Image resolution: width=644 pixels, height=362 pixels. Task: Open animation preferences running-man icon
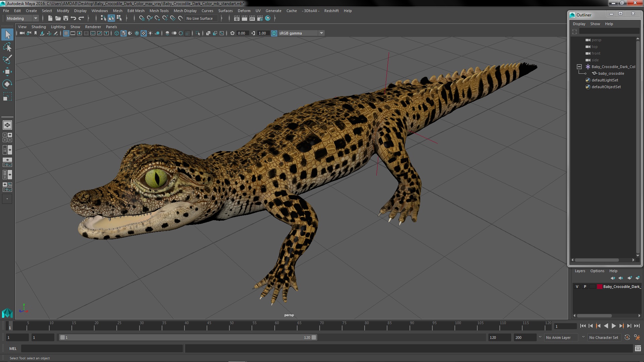pyautogui.click(x=637, y=338)
